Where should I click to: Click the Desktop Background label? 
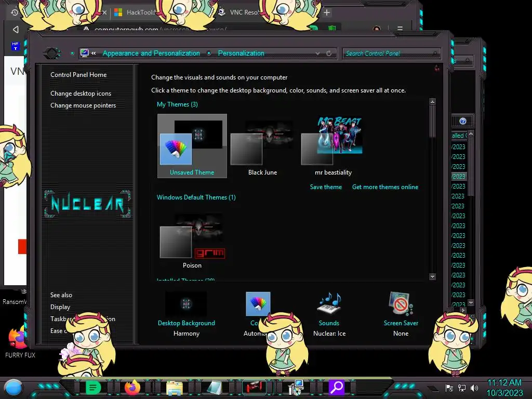click(187, 323)
